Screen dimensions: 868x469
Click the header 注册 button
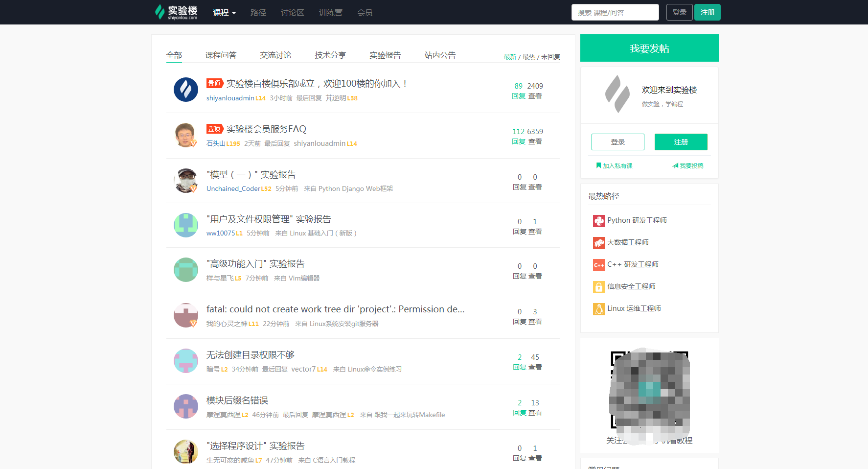pyautogui.click(x=708, y=12)
